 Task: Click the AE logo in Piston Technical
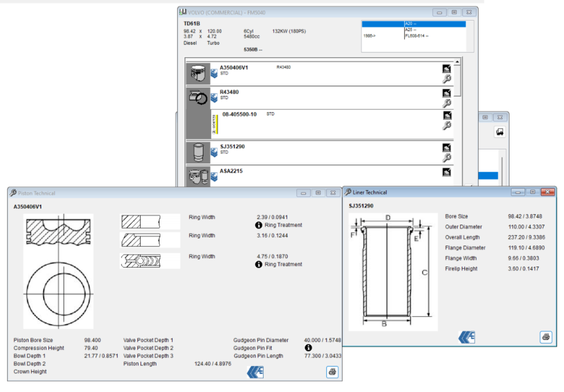coord(255,372)
